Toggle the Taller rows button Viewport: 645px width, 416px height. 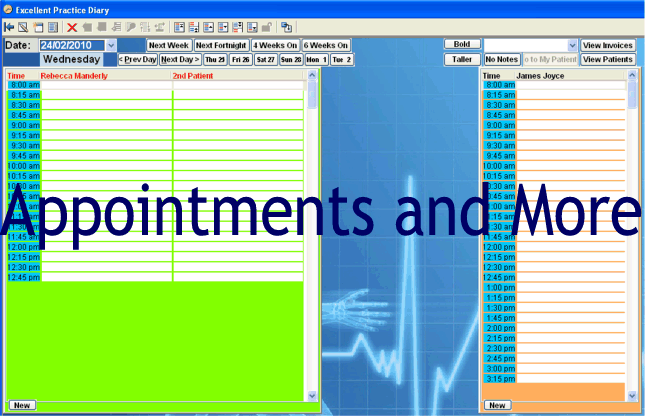pos(460,60)
